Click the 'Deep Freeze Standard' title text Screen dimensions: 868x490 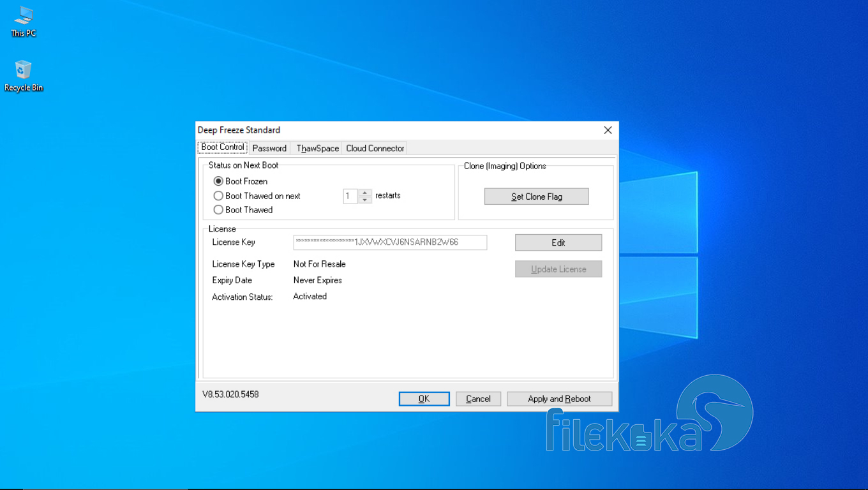point(239,130)
